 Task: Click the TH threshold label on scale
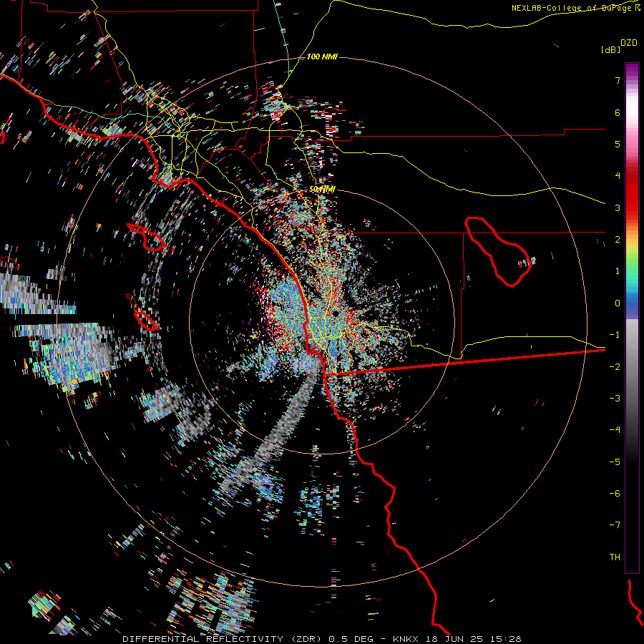pos(615,557)
